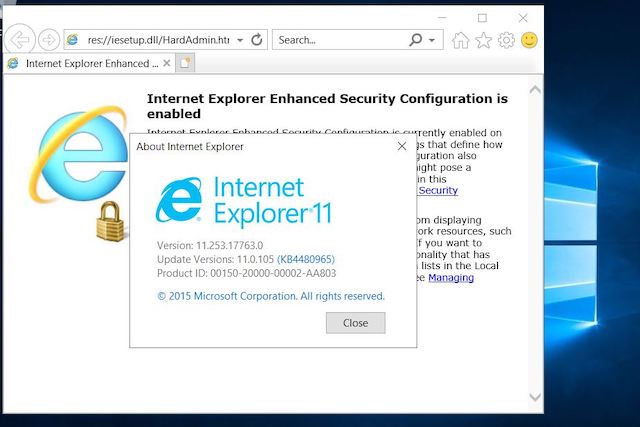Click the About Internet Explorer dialog title
The width and height of the screenshot is (640, 427).
(190, 147)
